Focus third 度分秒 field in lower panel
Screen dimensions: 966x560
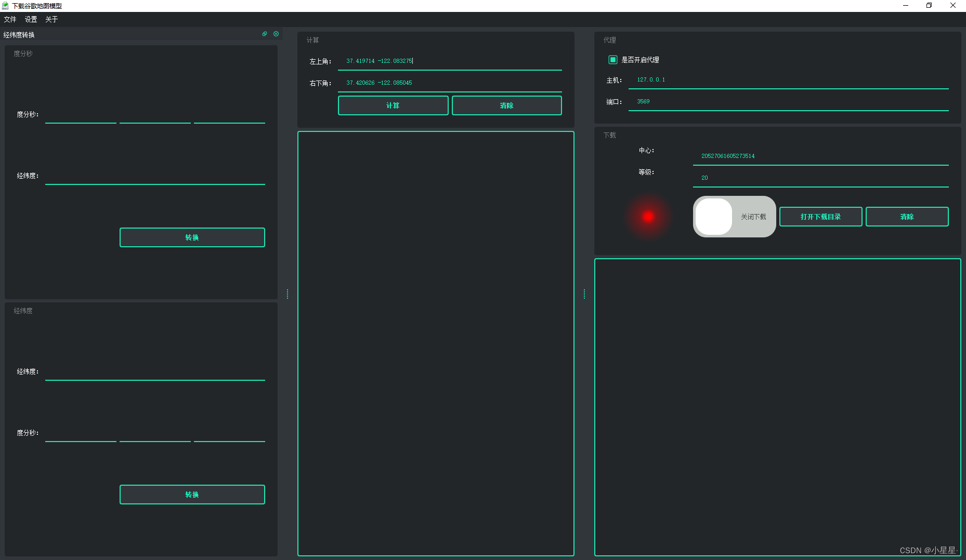tap(229, 433)
